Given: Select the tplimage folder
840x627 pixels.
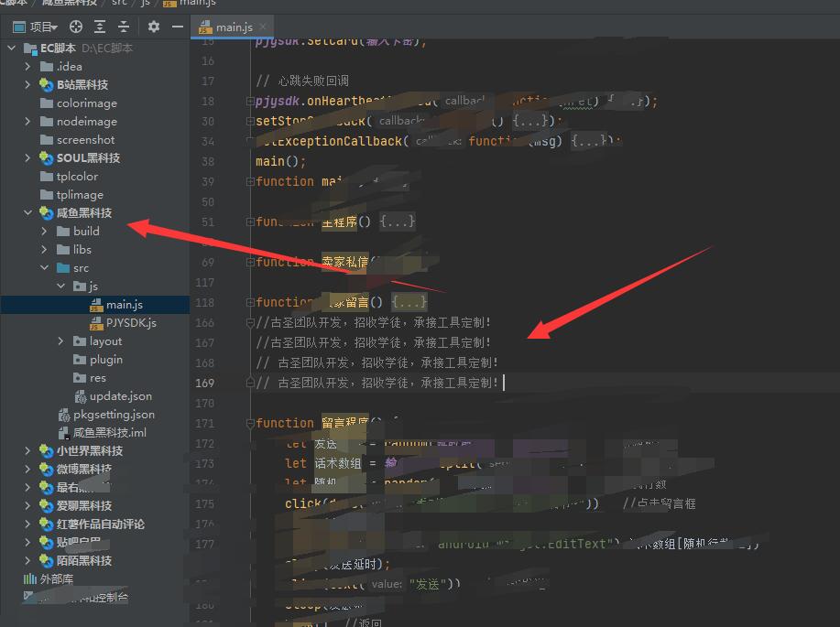Looking at the screenshot, I should pyautogui.click(x=80, y=195).
